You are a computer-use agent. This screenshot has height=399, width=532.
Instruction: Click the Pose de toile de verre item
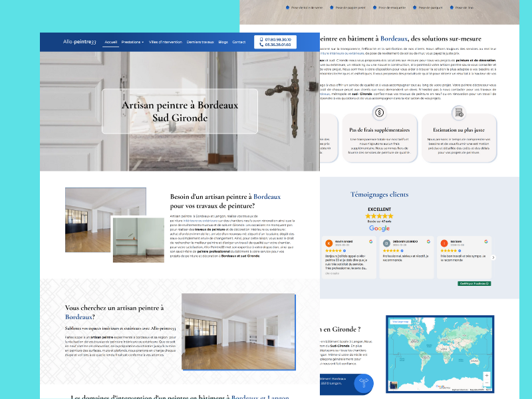[304, 7]
